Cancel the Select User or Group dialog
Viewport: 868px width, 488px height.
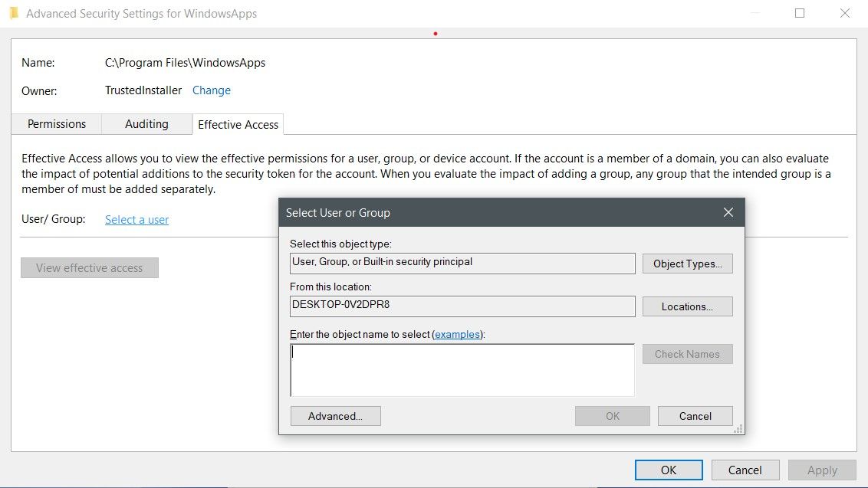pos(695,415)
